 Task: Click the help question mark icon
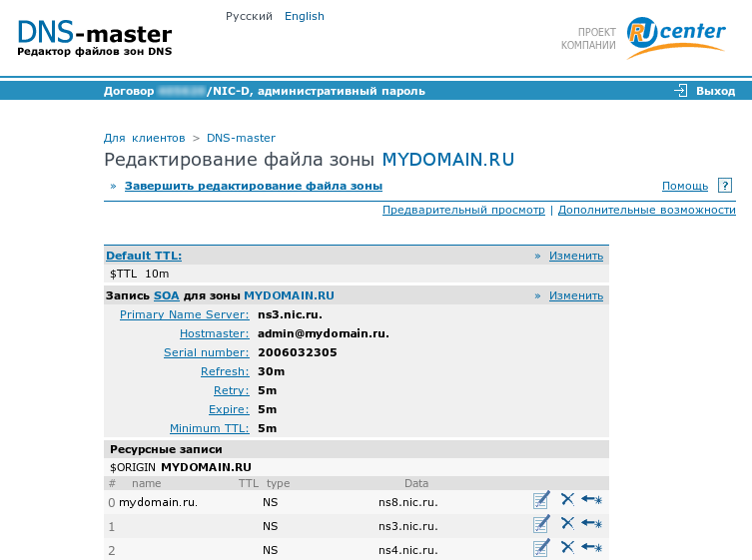(725, 186)
